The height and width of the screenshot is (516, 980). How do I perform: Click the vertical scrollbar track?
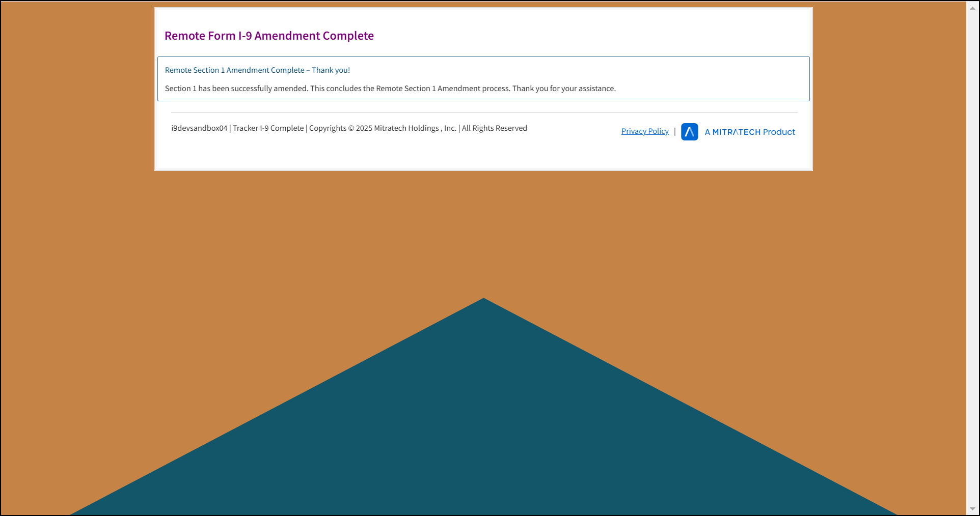[972, 254]
